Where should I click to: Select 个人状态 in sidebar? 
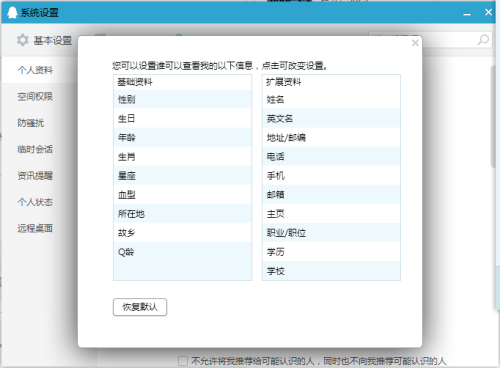point(35,202)
